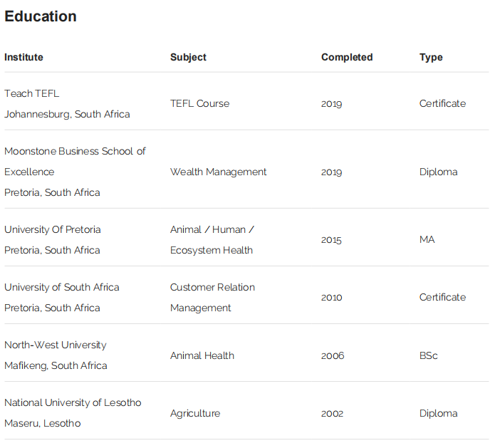Select National University of Lesotho entry
This screenshot has height=448, width=495.
(73, 402)
